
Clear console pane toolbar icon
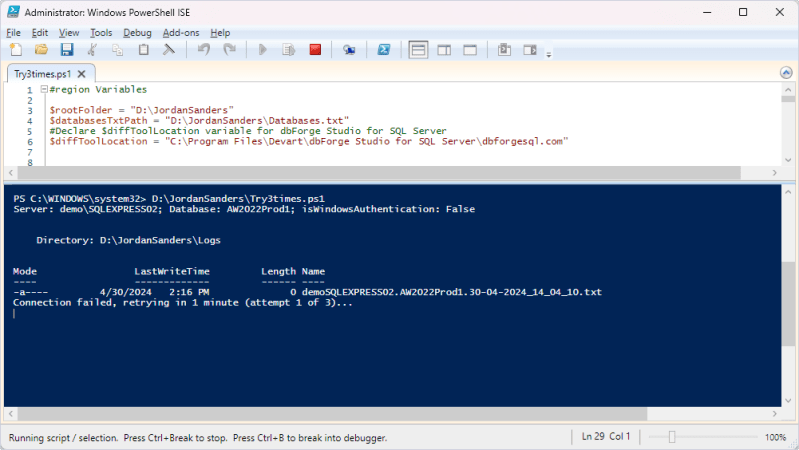[169, 49]
